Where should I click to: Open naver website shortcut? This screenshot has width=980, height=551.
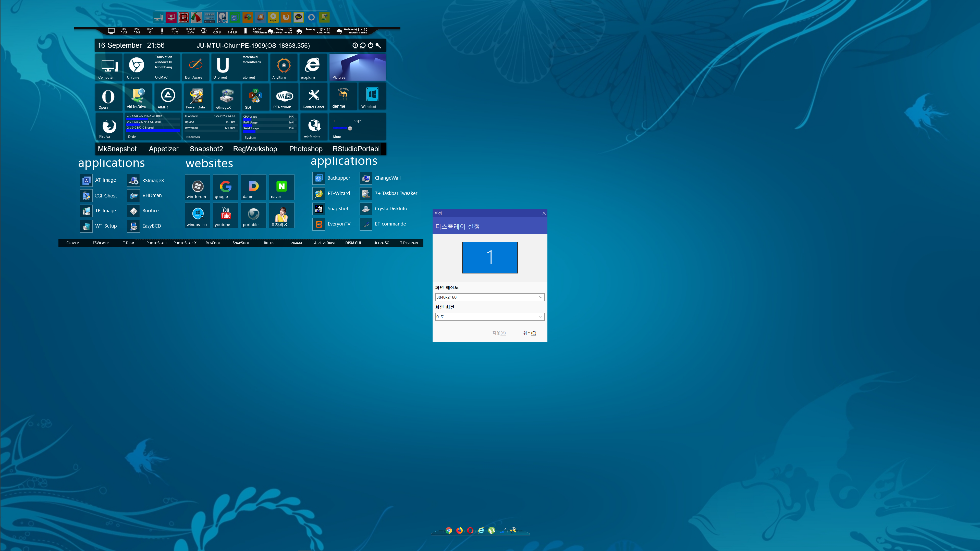pyautogui.click(x=281, y=187)
